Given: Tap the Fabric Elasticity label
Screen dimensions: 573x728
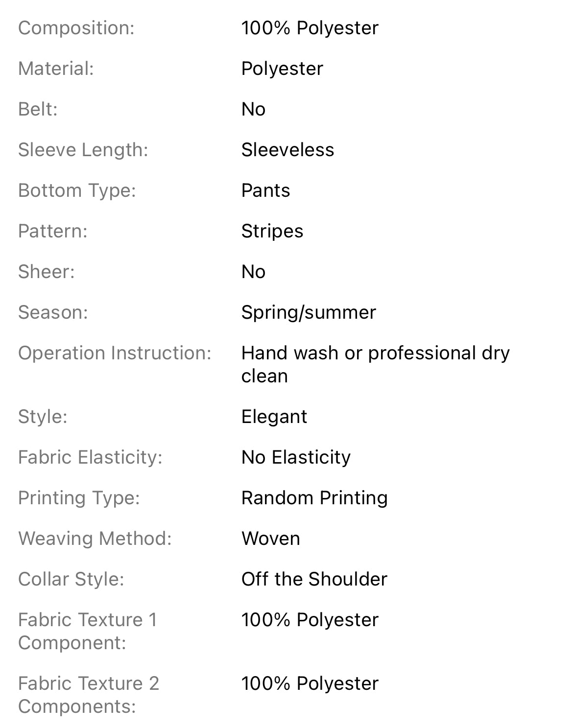Looking at the screenshot, I should point(90,457).
